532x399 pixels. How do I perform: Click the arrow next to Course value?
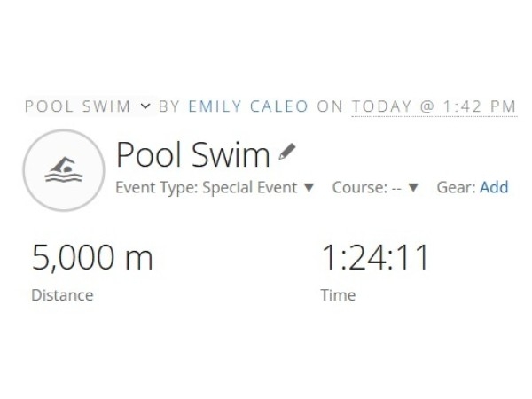tap(413, 188)
